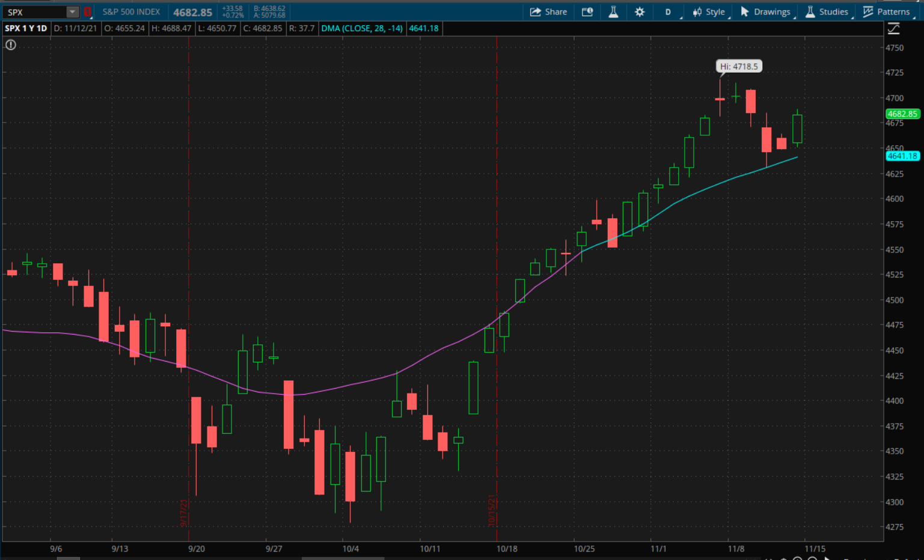The height and width of the screenshot is (560, 924).
Task: Click the 4275 price axis label
Action: coord(895,527)
